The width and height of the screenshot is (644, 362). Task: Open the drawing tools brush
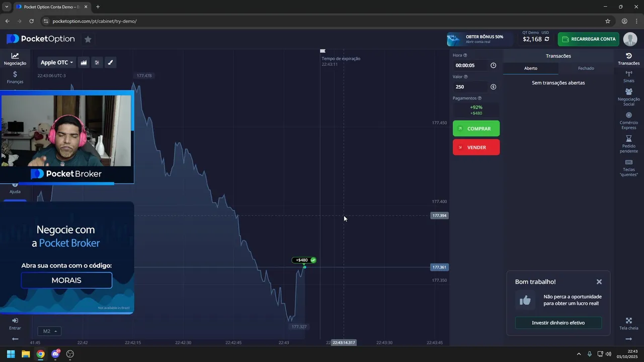pyautogui.click(x=111, y=62)
